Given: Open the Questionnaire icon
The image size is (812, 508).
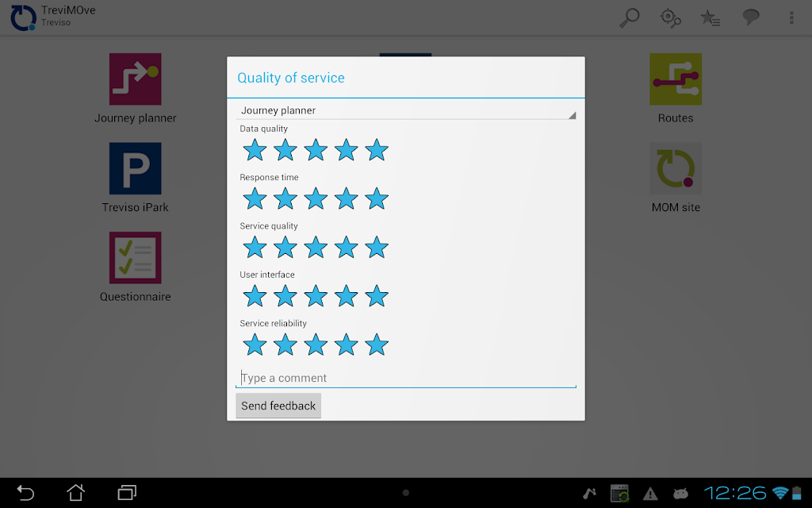Looking at the screenshot, I should [135, 258].
